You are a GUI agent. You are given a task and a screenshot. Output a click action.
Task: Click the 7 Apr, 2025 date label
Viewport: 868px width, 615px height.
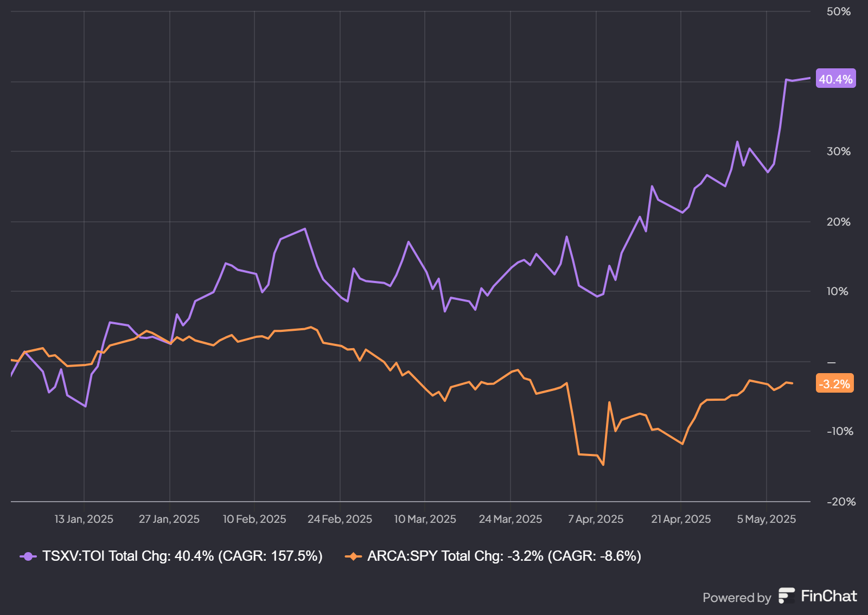click(596, 519)
